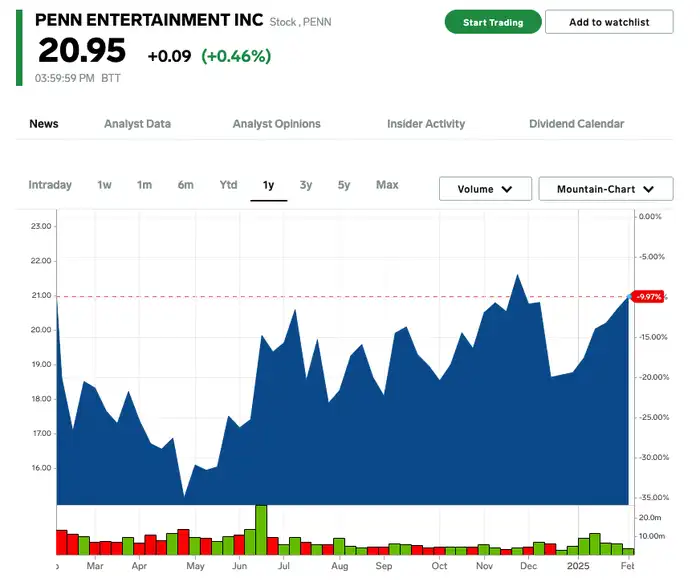Expand the Volume dropdown
The width and height of the screenshot is (700, 582).
coord(485,189)
